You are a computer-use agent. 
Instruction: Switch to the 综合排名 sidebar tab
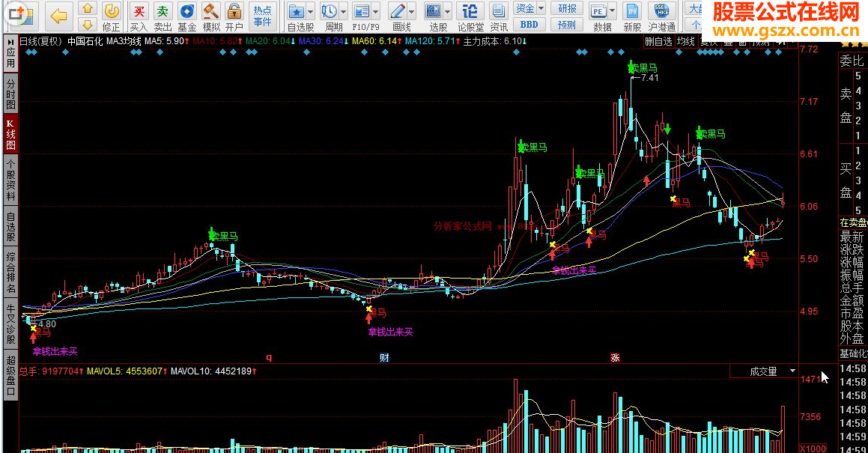point(10,272)
